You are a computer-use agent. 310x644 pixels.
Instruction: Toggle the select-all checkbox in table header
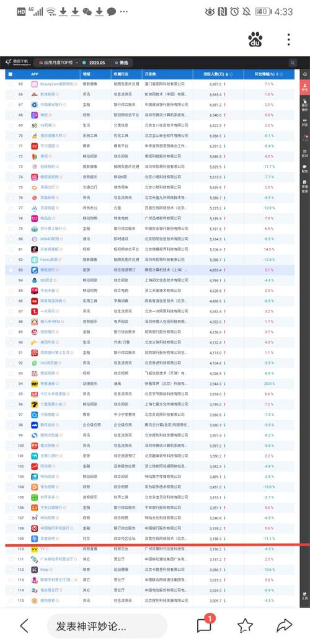(x=11, y=74)
